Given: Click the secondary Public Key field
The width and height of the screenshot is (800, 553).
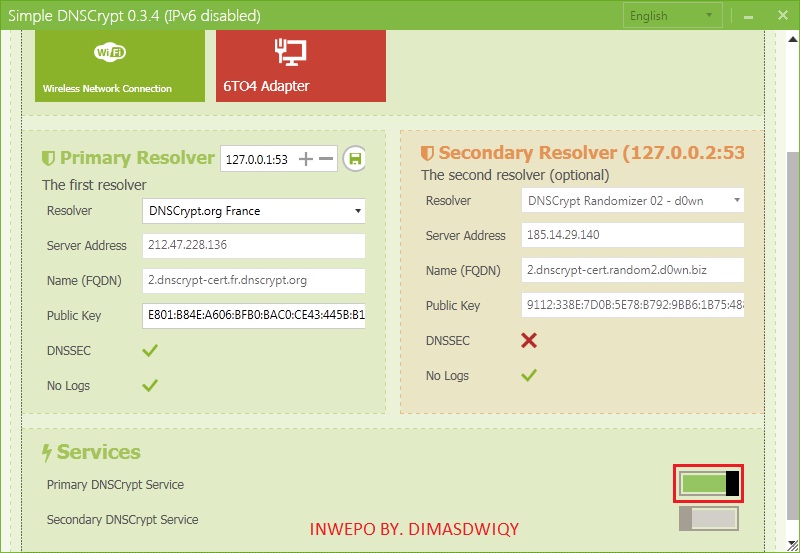Looking at the screenshot, I should pyautogui.click(x=633, y=305).
